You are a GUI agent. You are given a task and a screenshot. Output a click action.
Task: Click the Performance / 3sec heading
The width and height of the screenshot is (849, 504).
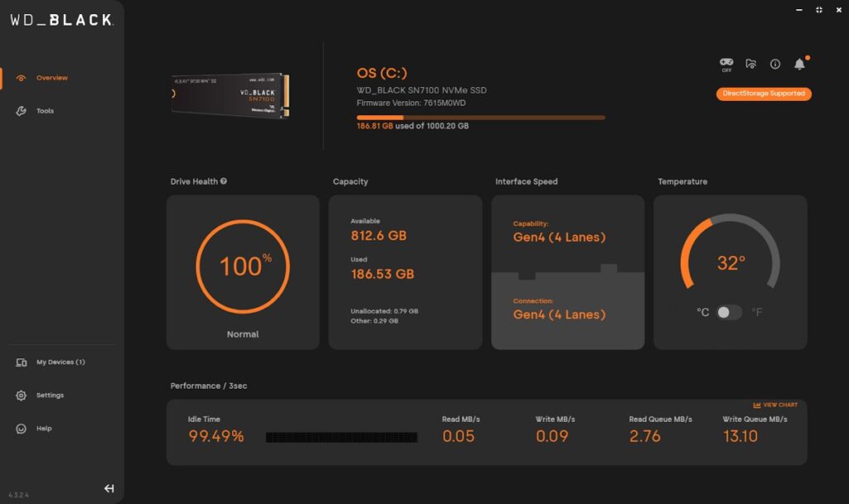tap(208, 386)
